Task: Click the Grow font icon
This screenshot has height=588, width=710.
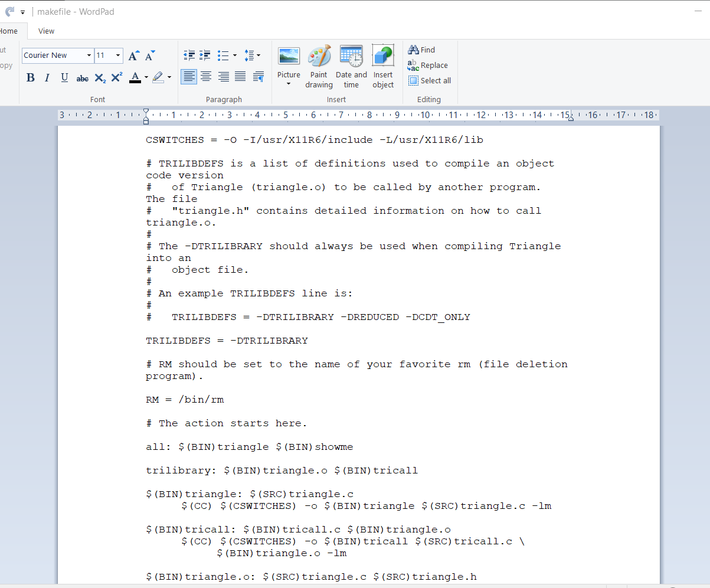Action: pyautogui.click(x=134, y=55)
